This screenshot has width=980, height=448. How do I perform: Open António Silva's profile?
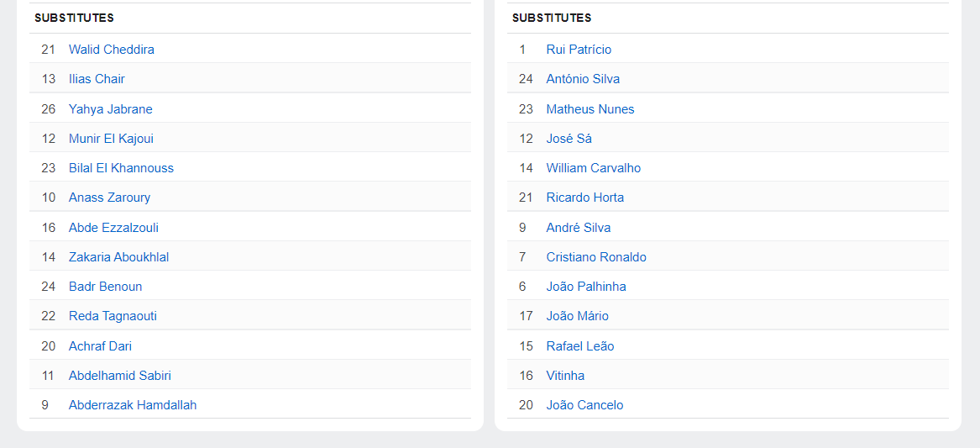583,79
